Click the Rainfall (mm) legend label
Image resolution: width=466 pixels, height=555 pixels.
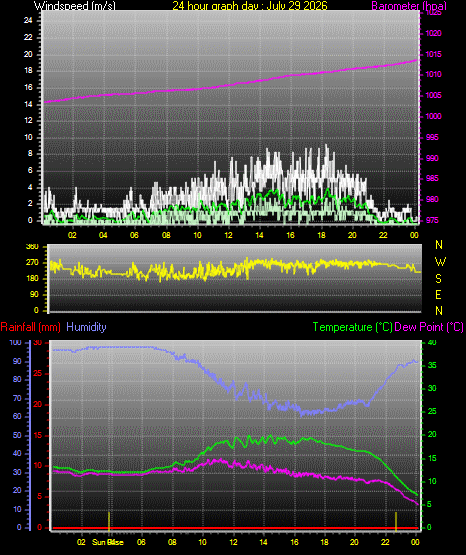30,327
